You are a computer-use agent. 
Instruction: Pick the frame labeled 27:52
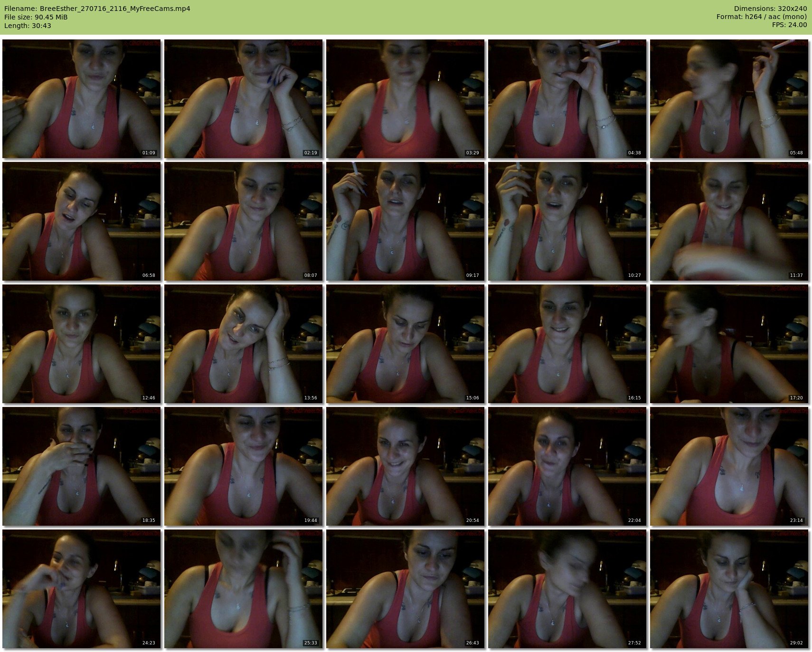[x=567, y=589]
